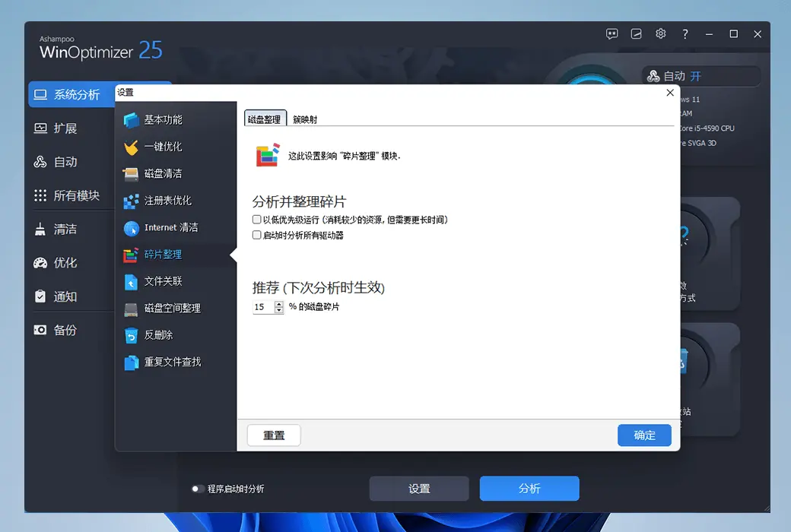Click the WinOptimizer 25 logo

click(101, 49)
